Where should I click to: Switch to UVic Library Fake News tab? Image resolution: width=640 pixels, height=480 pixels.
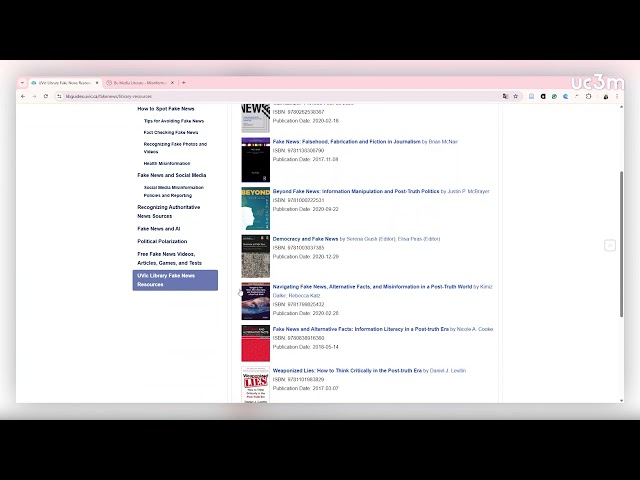point(64,82)
